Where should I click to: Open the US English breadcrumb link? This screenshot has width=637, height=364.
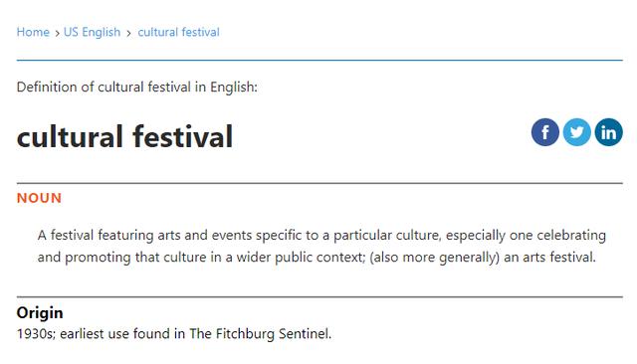click(93, 32)
